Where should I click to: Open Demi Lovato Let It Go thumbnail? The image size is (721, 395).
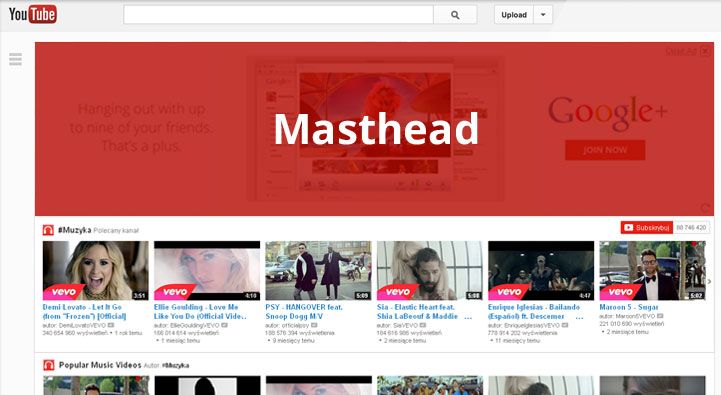coord(96,270)
